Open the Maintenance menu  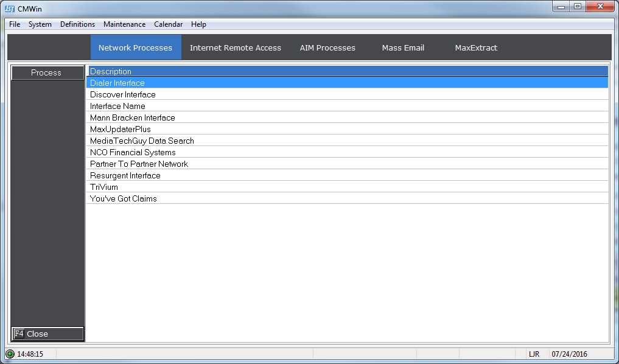point(124,24)
